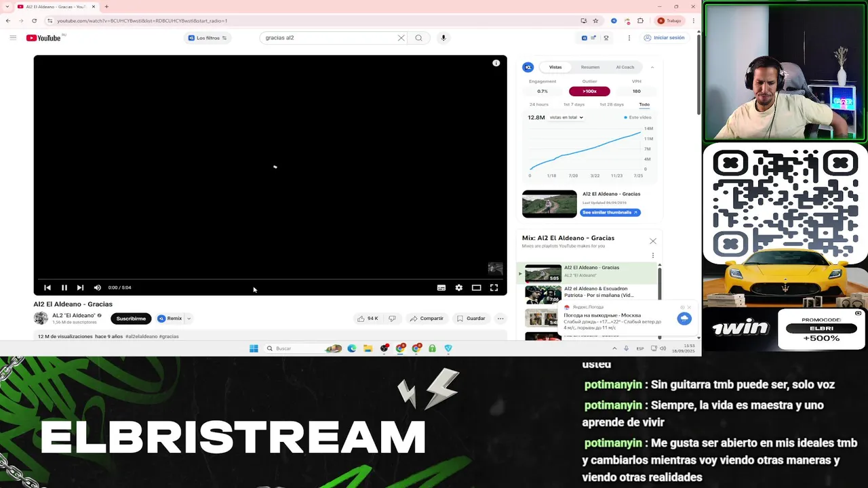Click the address bar URL

[x=142, y=21]
